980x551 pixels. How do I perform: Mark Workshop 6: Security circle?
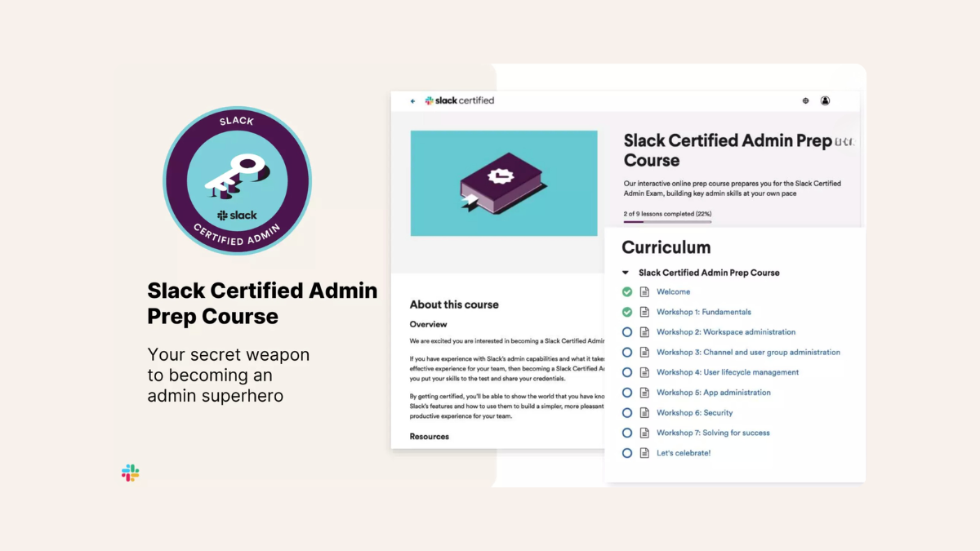[x=627, y=413]
